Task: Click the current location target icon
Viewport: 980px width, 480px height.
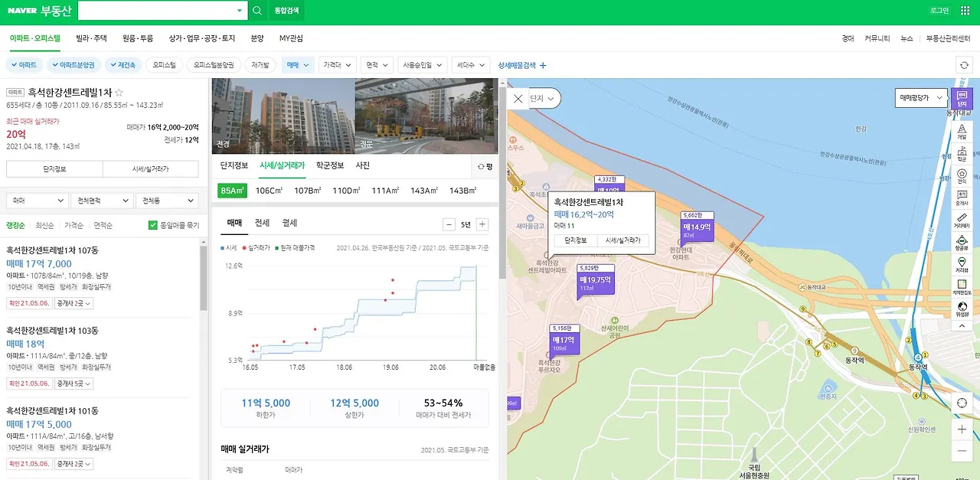Action: pos(962,403)
